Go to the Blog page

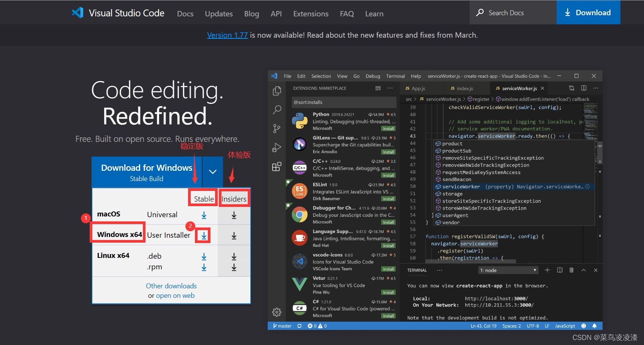coord(252,14)
